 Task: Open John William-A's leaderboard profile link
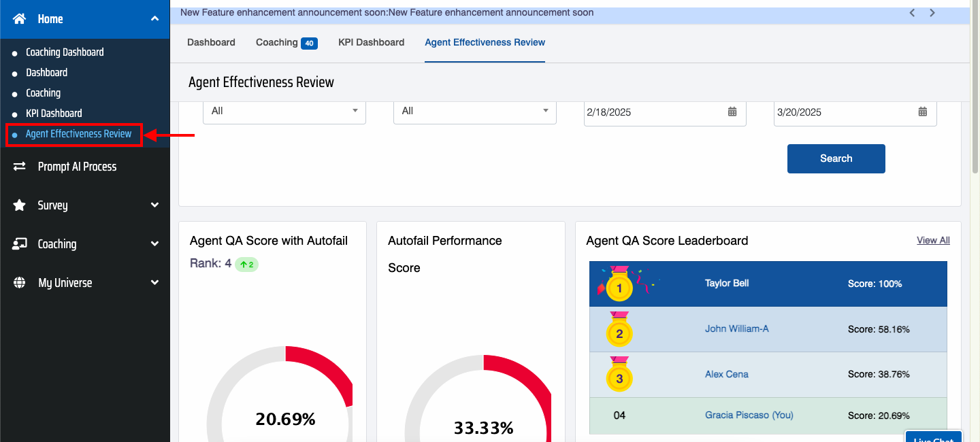tap(736, 329)
